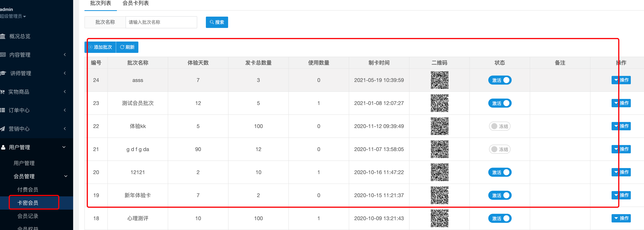Toggle 激活 switch for batch asss

500,80
